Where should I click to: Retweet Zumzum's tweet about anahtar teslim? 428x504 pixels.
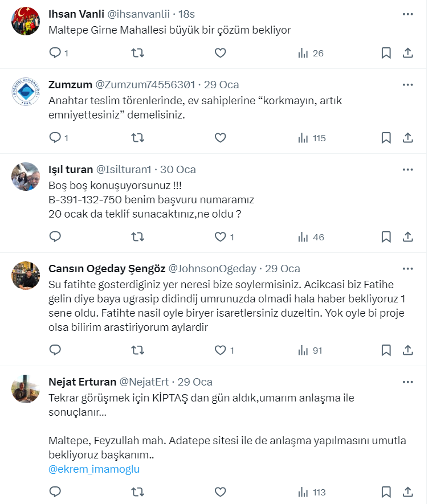tap(138, 137)
